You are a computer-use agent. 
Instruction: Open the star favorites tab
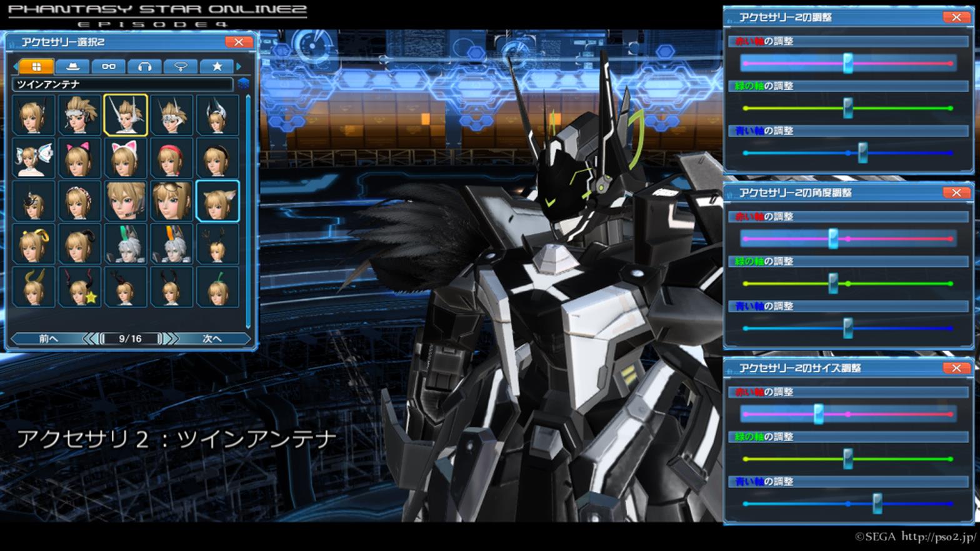(217, 66)
